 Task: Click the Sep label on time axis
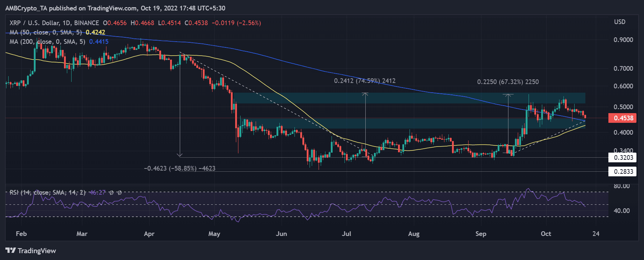tap(481, 234)
